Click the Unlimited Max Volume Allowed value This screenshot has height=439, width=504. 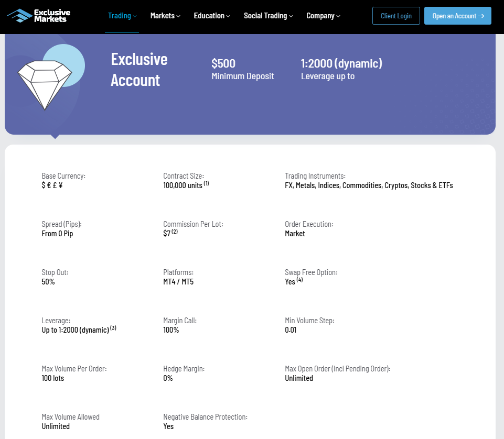pyautogui.click(x=56, y=426)
